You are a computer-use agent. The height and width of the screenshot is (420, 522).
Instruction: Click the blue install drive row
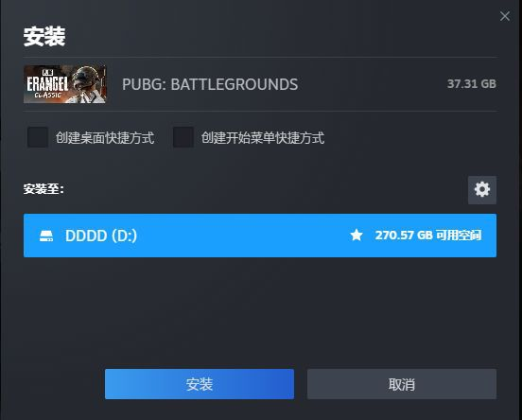click(x=260, y=236)
